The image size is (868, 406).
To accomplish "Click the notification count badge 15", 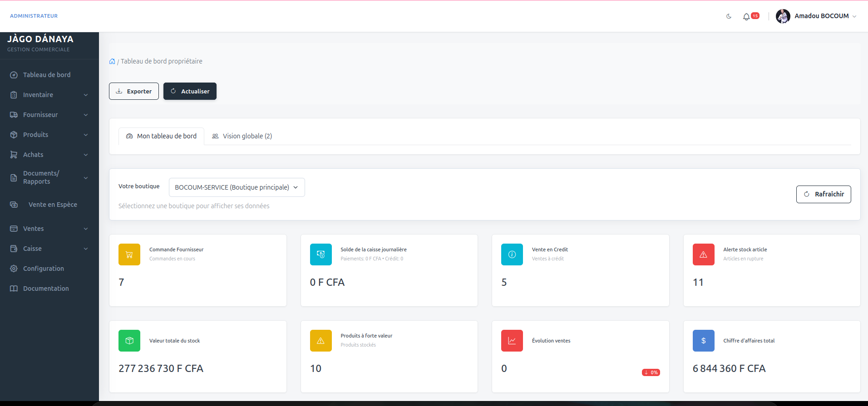I will pos(755,16).
